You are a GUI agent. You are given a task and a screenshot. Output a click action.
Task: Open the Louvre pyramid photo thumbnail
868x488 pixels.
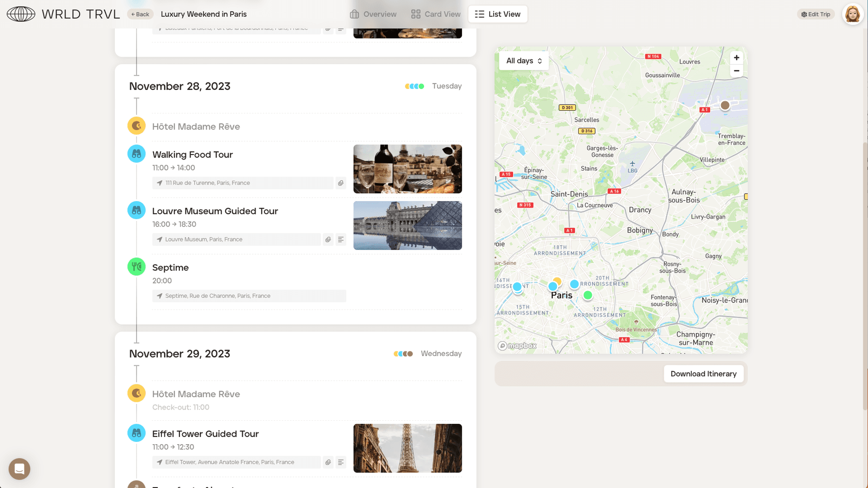click(x=407, y=226)
